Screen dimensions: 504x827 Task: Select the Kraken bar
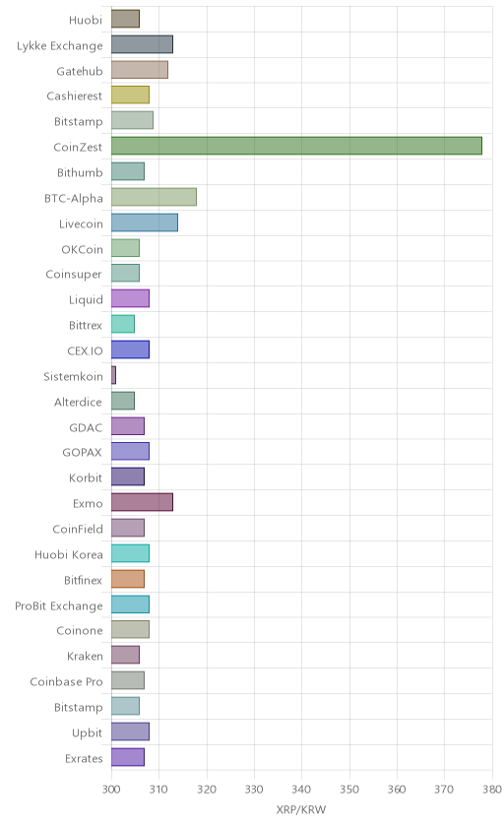(x=125, y=655)
